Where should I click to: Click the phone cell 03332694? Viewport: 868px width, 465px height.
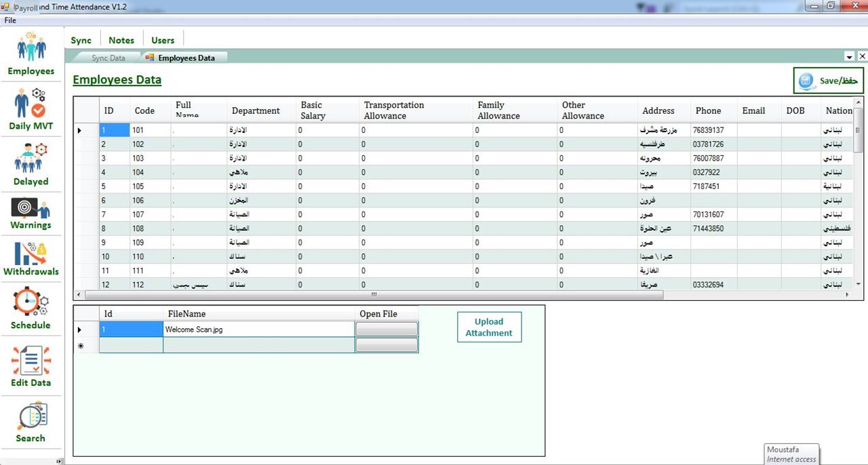pyautogui.click(x=713, y=285)
